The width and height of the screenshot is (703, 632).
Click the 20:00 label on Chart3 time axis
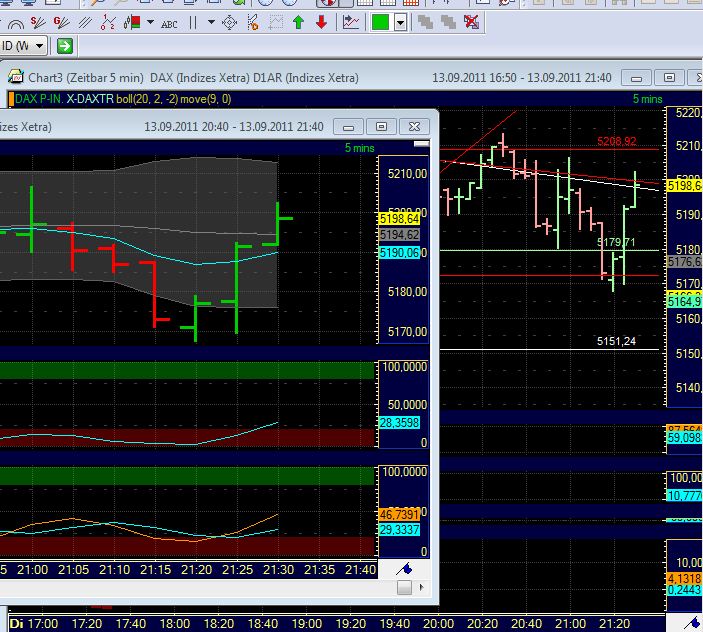click(x=438, y=623)
